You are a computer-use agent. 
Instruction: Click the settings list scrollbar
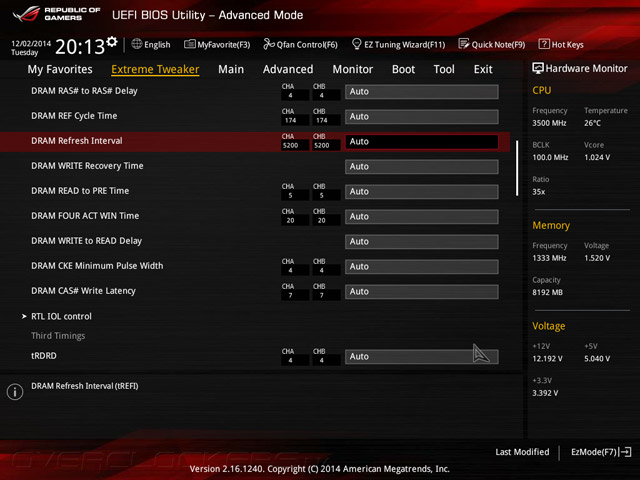(517, 168)
